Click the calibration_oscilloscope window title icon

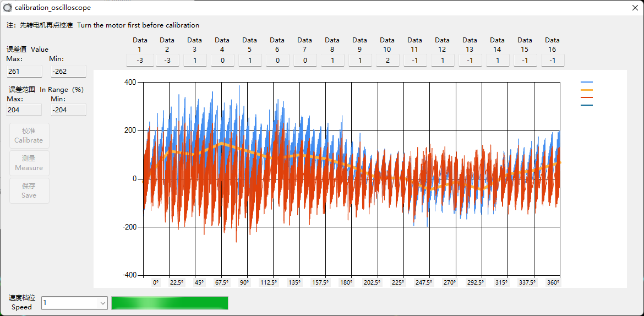pyautogui.click(x=8, y=8)
